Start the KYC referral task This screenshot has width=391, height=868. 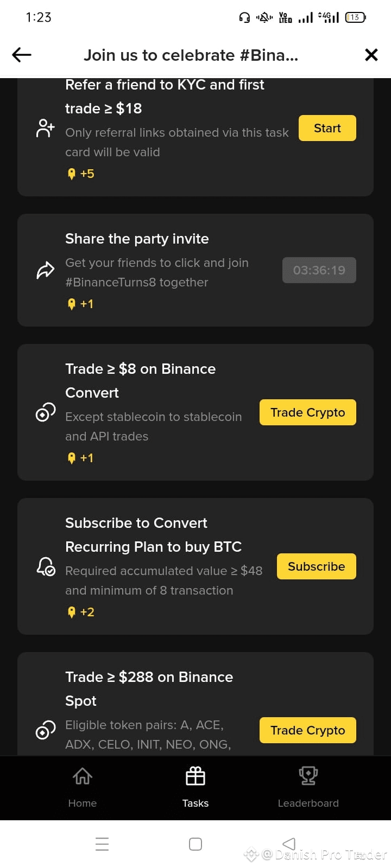327,128
